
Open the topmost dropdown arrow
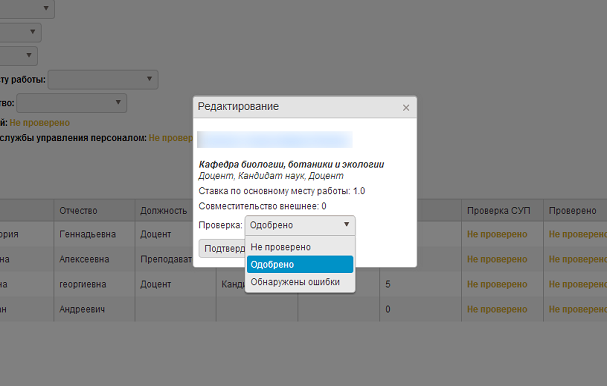tap(46, 8)
